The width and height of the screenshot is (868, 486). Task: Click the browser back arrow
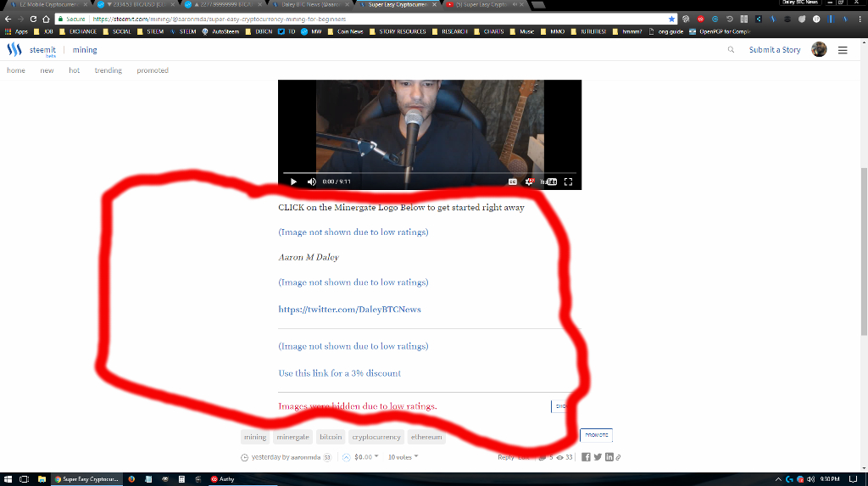8,19
